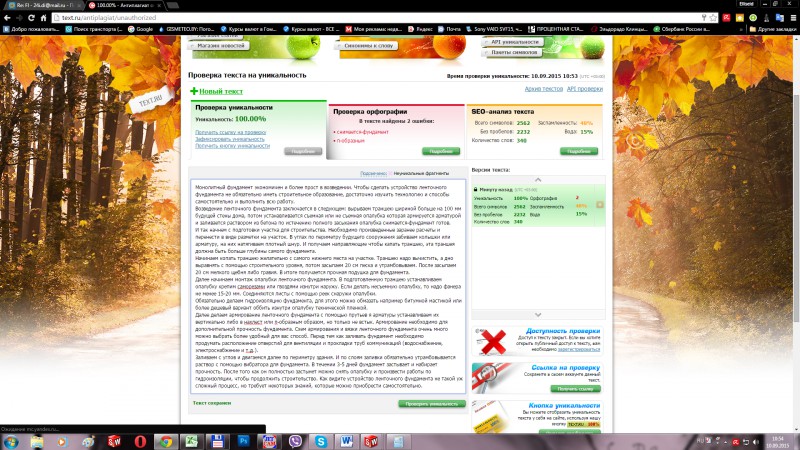Open the Яндекс bookmark
Viewport: 800px width, 450px height.
tap(420, 29)
